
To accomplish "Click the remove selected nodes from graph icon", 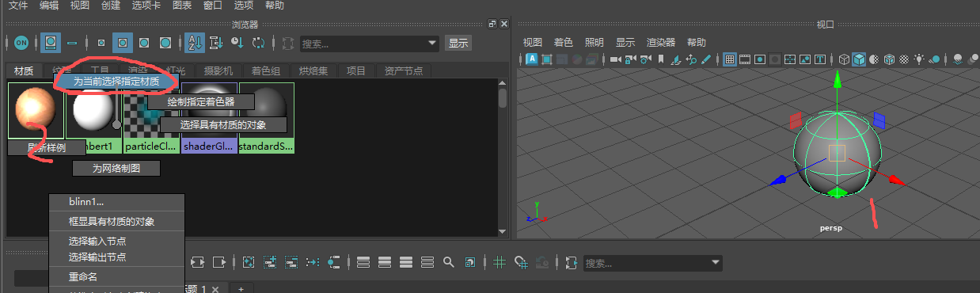I will [291, 262].
